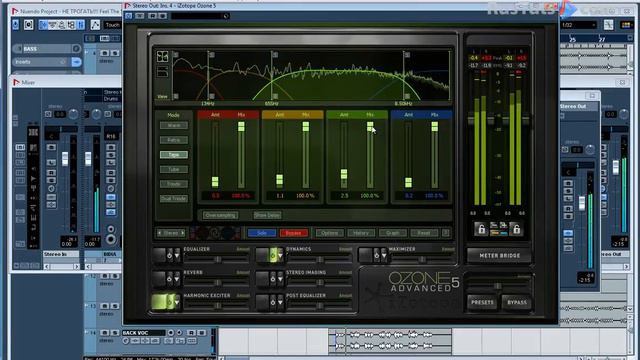This screenshot has height=360, width=640.
Task: Click the red Bypass button in Ozone
Action: 293,233
